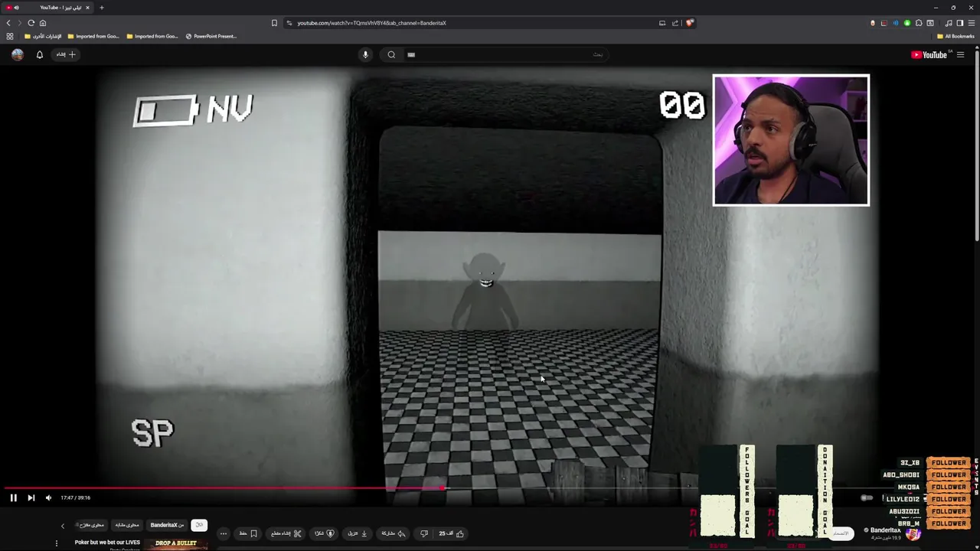Pause the video with the pause button
This screenshot has height=551, width=980.
click(x=13, y=497)
